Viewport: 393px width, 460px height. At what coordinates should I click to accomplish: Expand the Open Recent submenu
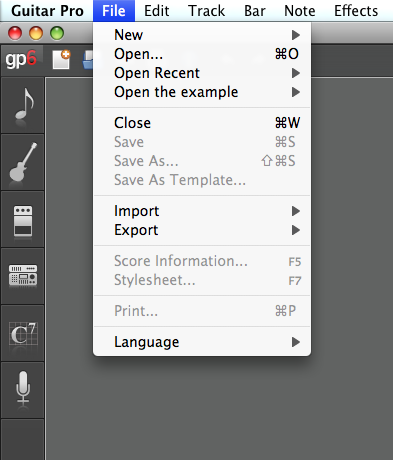point(202,73)
